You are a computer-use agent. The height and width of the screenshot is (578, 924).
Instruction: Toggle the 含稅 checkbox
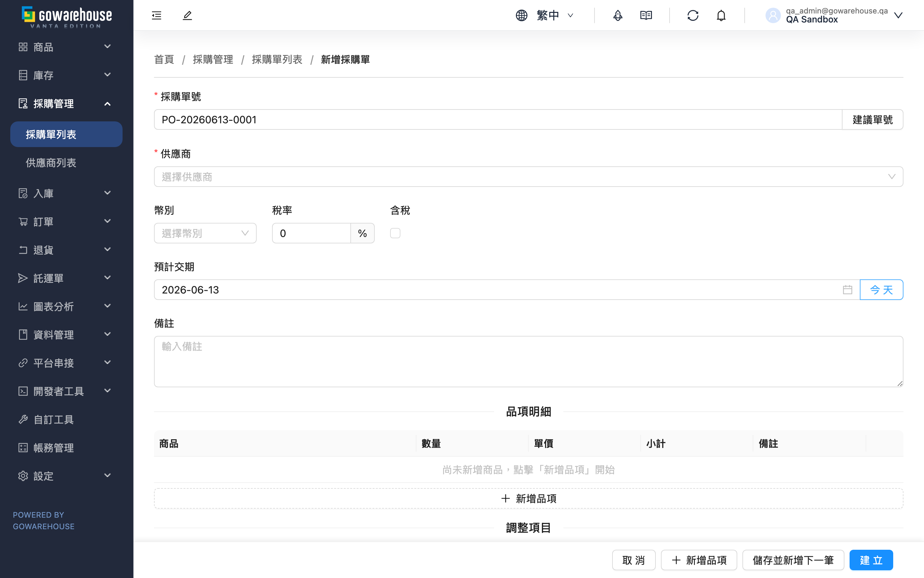point(395,233)
